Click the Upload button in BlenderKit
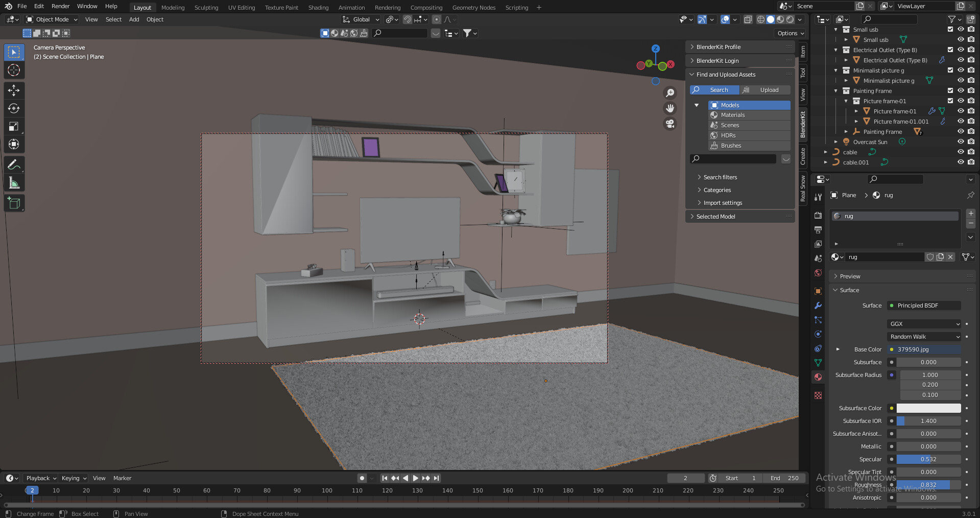Image resolution: width=980 pixels, height=518 pixels. pyautogui.click(x=765, y=90)
